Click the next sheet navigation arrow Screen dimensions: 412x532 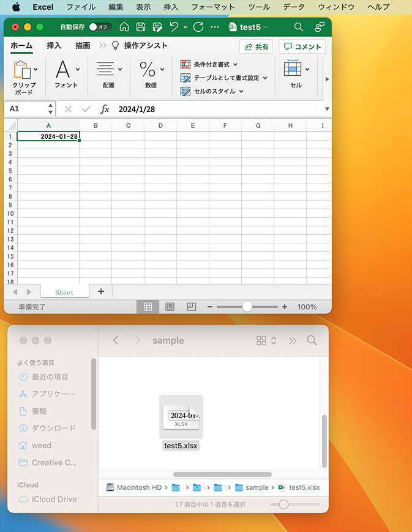pyautogui.click(x=29, y=292)
